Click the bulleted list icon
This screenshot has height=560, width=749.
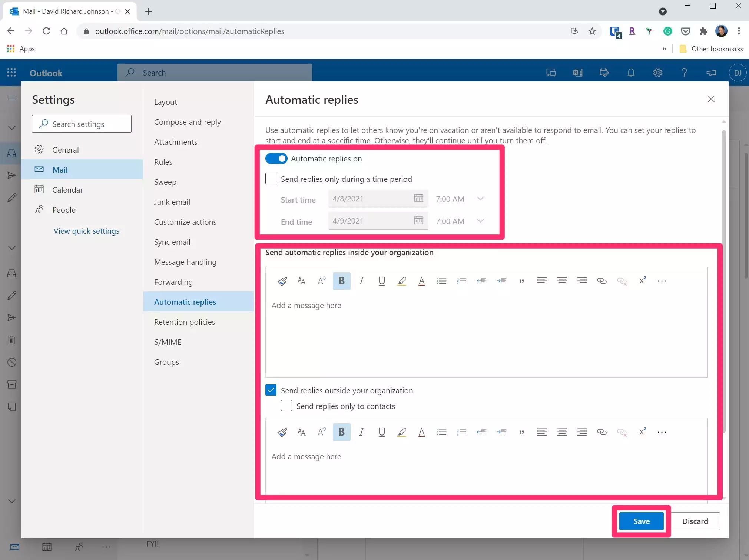(441, 281)
